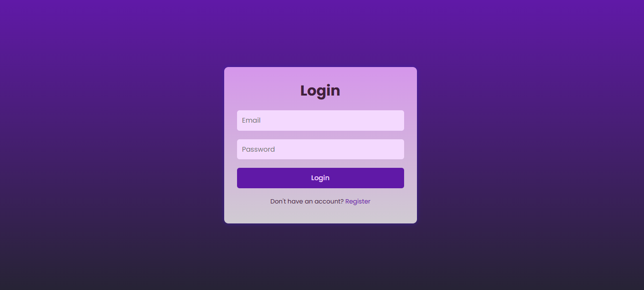Open the Register link
This screenshot has width=644, height=290.
(357, 202)
